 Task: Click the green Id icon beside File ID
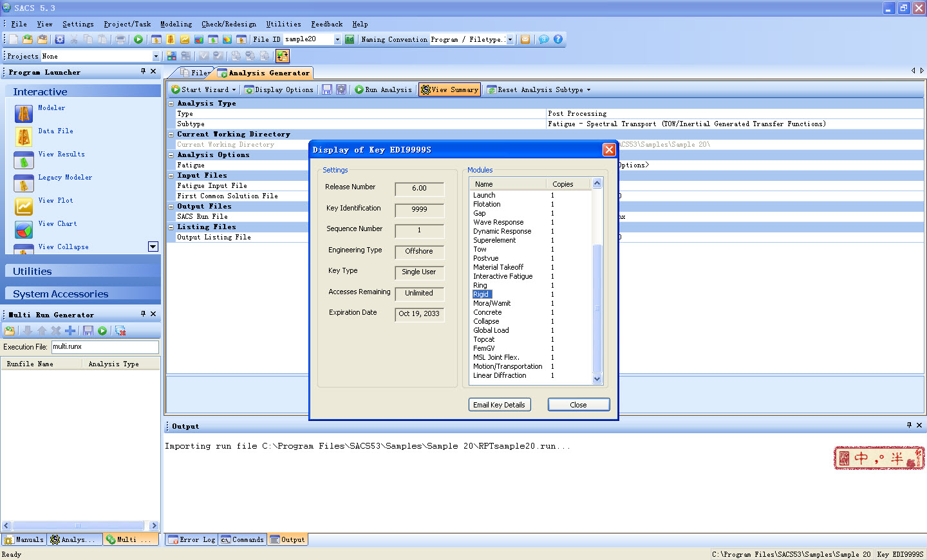350,39
